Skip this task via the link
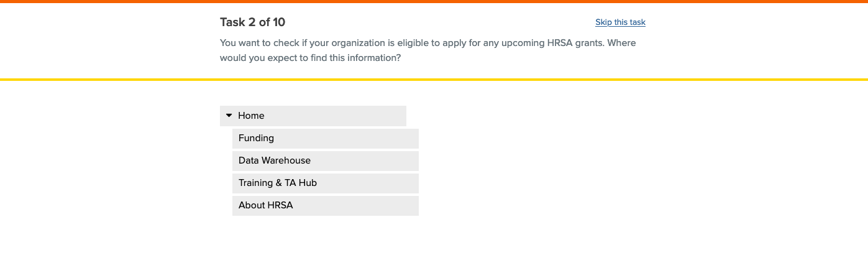 [x=620, y=22]
